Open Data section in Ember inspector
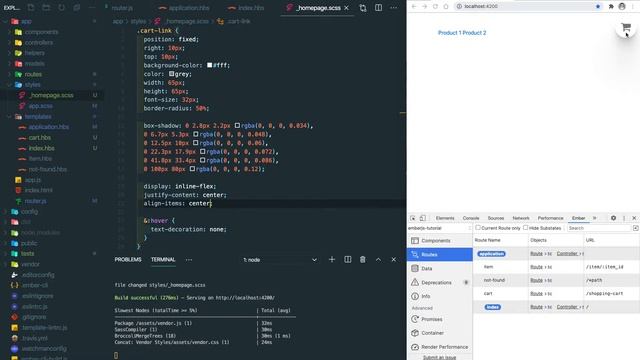The width and height of the screenshot is (640, 360). click(x=440, y=269)
